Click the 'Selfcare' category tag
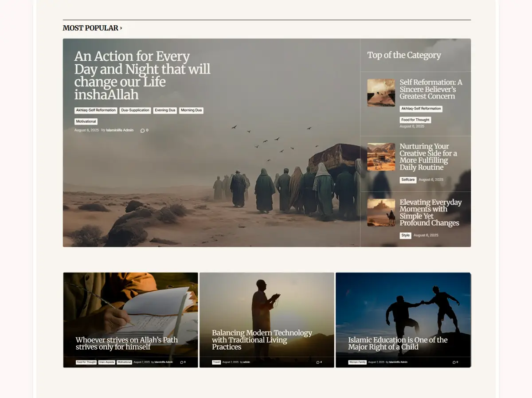 click(408, 180)
